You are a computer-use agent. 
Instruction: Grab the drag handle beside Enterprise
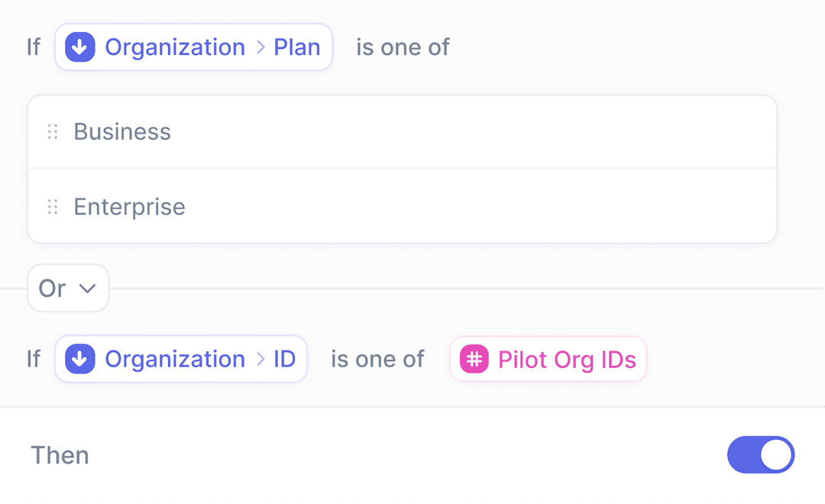pos(53,207)
